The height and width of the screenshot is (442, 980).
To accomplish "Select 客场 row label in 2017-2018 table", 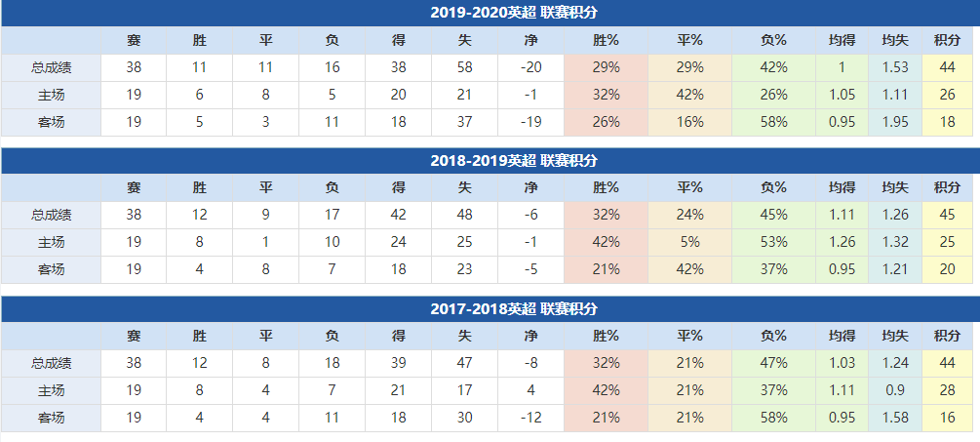I will 51,418.
